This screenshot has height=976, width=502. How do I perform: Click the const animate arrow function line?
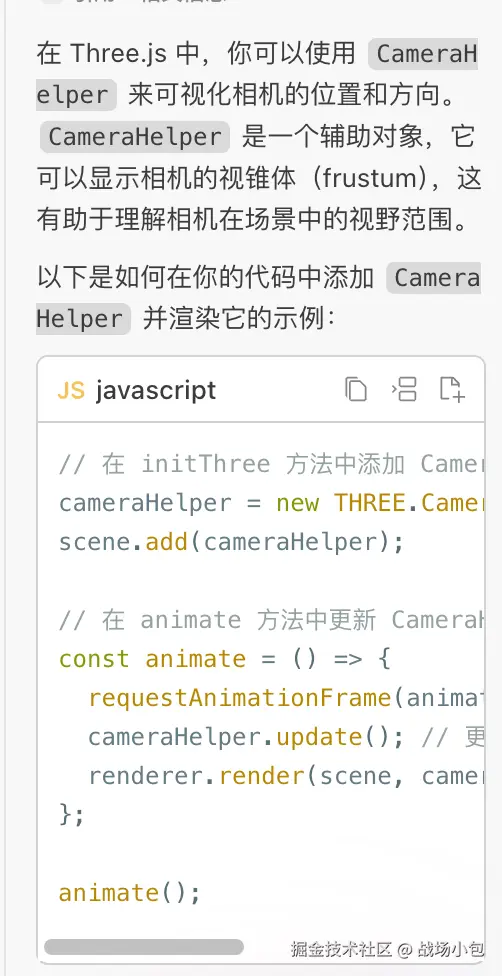coord(224,659)
